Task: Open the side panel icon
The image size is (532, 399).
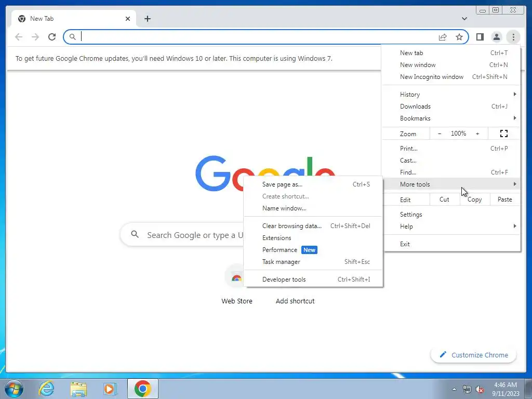Action: [x=480, y=37]
